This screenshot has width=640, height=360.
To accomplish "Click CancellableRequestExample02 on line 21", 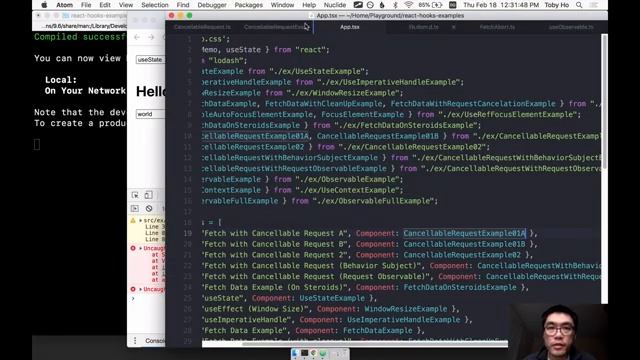I will [x=462, y=255].
